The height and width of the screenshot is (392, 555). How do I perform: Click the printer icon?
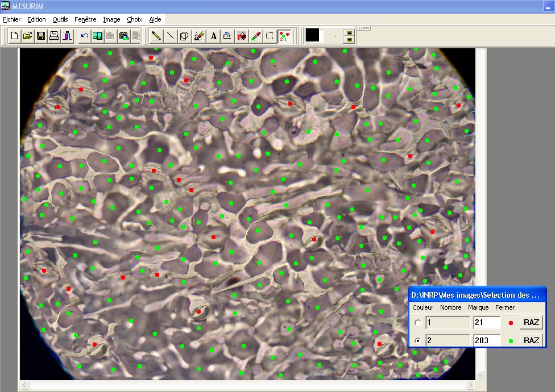click(54, 36)
